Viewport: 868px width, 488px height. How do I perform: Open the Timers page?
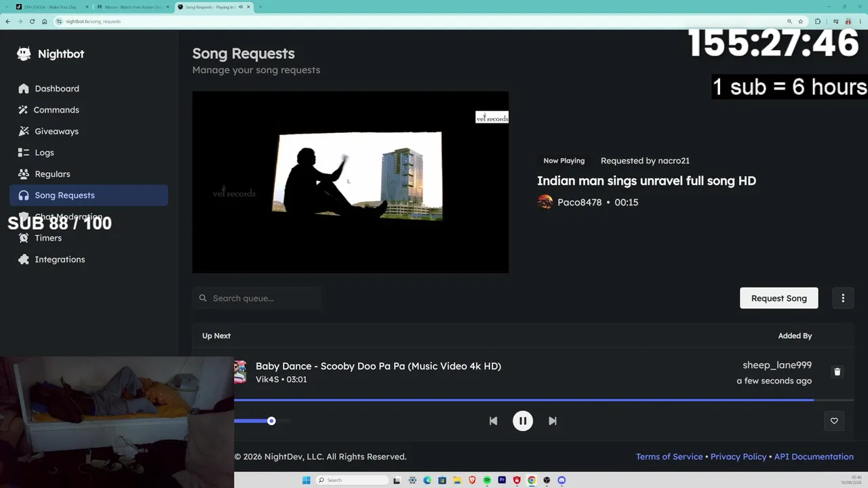click(x=89, y=238)
